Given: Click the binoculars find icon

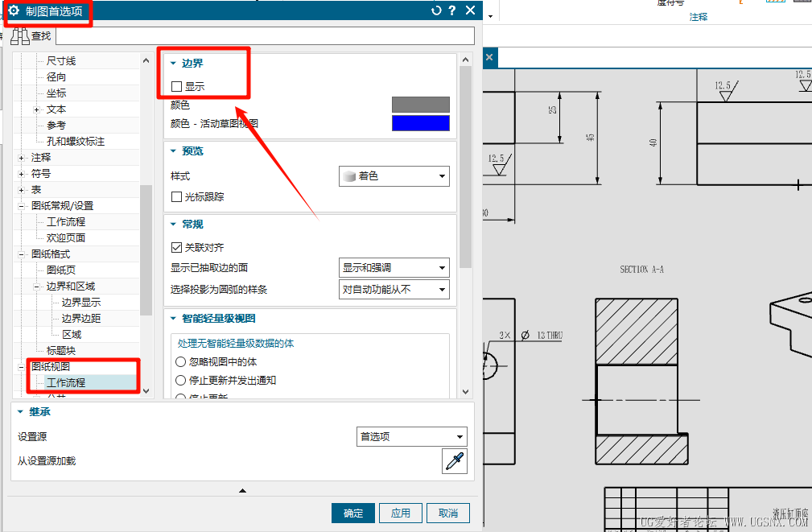Looking at the screenshot, I should [x=19, y=35].
